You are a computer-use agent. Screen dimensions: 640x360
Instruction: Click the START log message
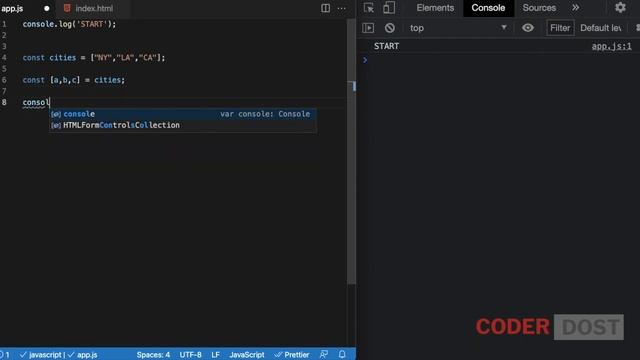(386, 46)
